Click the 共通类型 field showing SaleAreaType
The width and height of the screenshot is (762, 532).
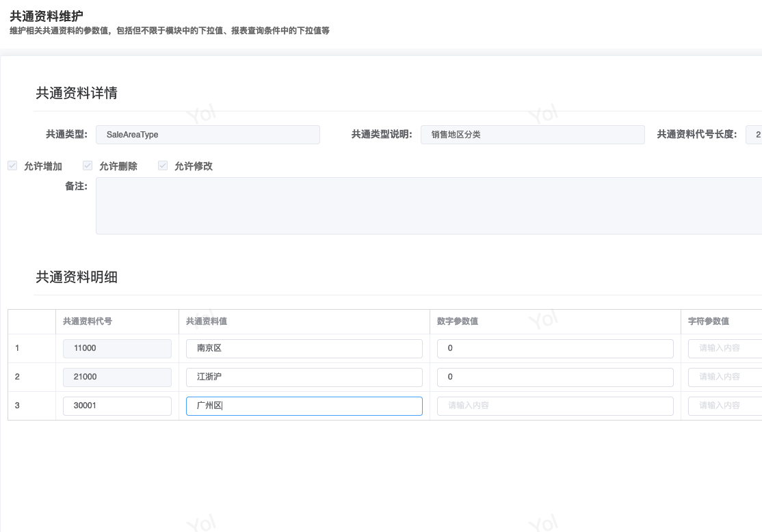point(207,135)
